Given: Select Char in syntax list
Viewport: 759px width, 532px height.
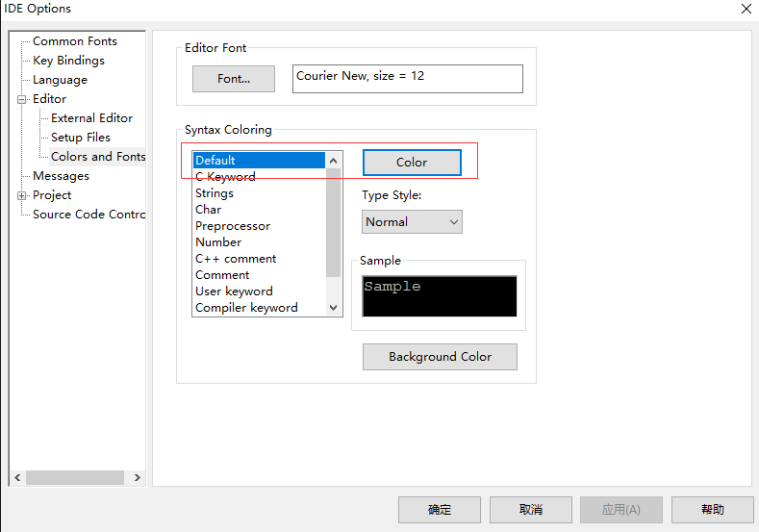Looking at the screenshot, I should [259, 210].
